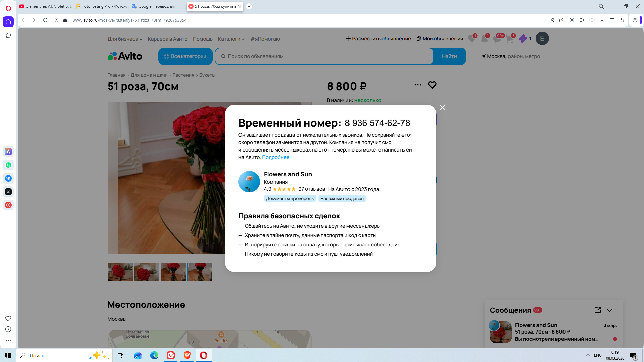Add listing to favorites with heart icon
The height and width of the screenshot is (362, 644).
point(432,85)
